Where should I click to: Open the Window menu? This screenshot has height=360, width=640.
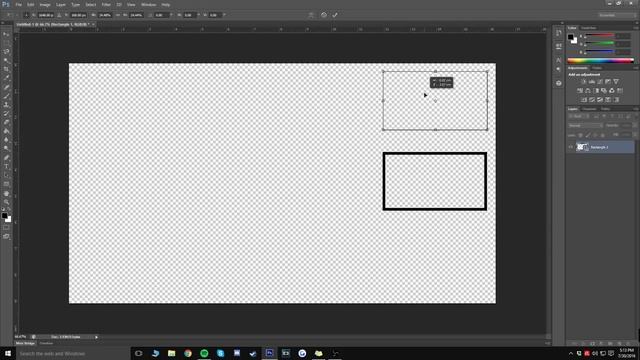click(x=148, y=4)
